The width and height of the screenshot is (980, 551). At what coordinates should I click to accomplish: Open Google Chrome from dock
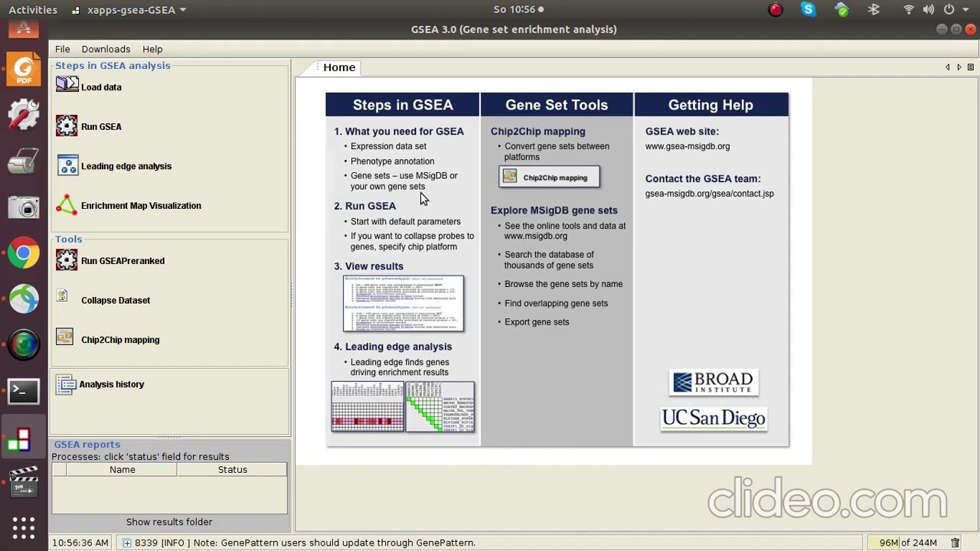click(24, 253)
